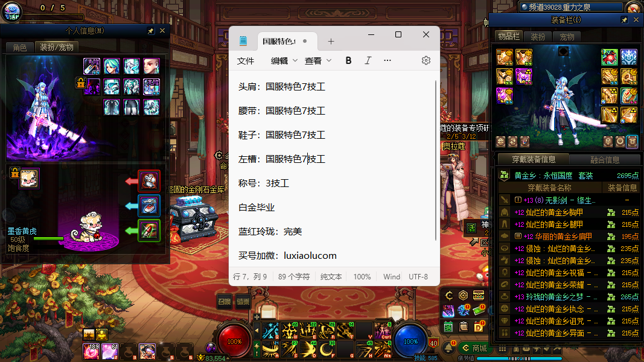This screenshot has width=644, height=362.
Task: Click the Notepad settings gear icon
Action: coord(426,60)
